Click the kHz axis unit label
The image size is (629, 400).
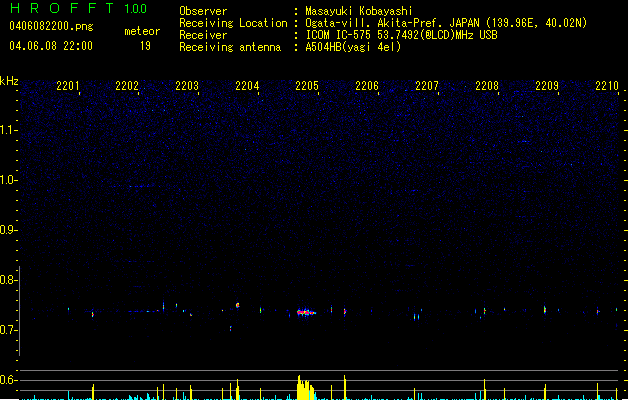pos(9,81)
